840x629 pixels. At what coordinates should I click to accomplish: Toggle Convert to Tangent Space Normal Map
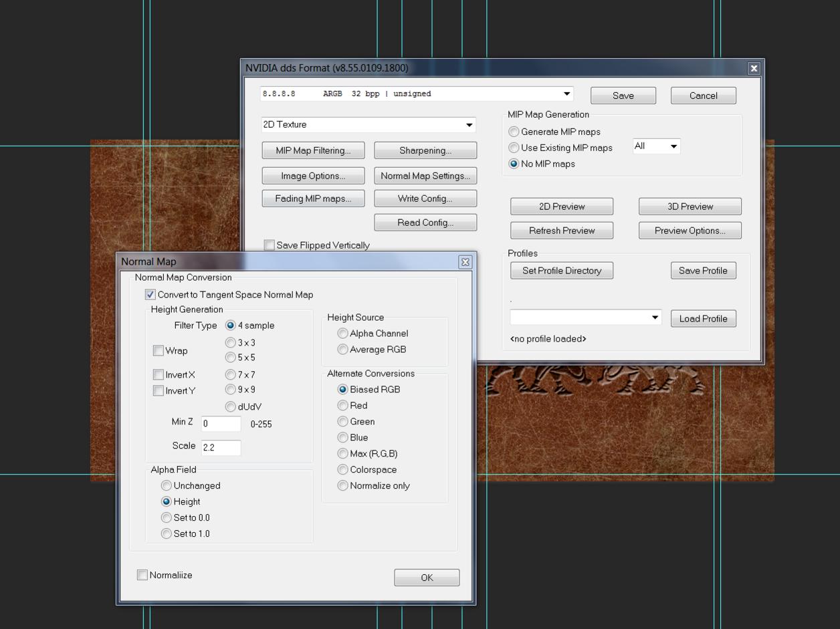click(150, 295)
